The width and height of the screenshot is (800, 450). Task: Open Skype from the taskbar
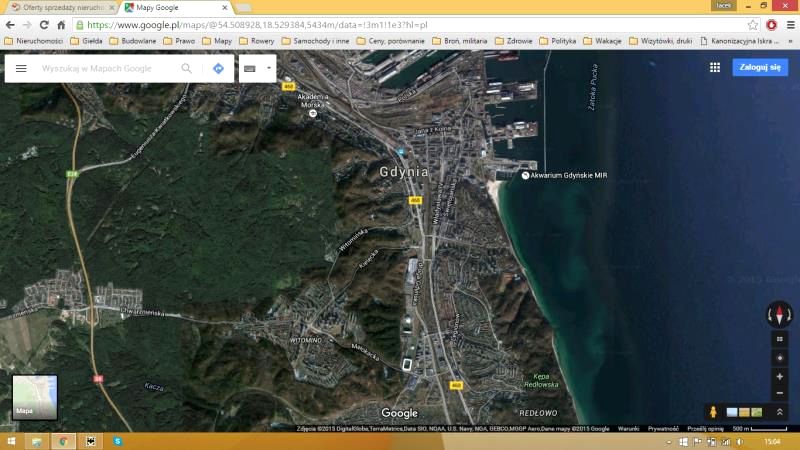pyautogui.click(x=117, y=441)
